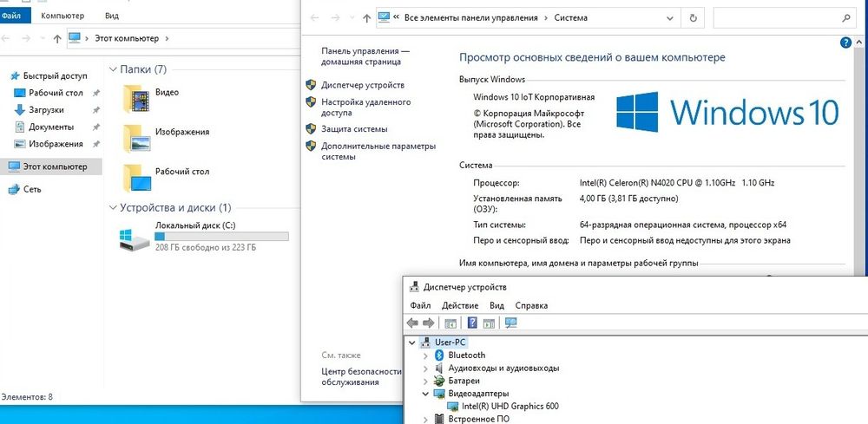
Task: Click Все элементы панели управления breadcrumb
Action: [471, 17]
